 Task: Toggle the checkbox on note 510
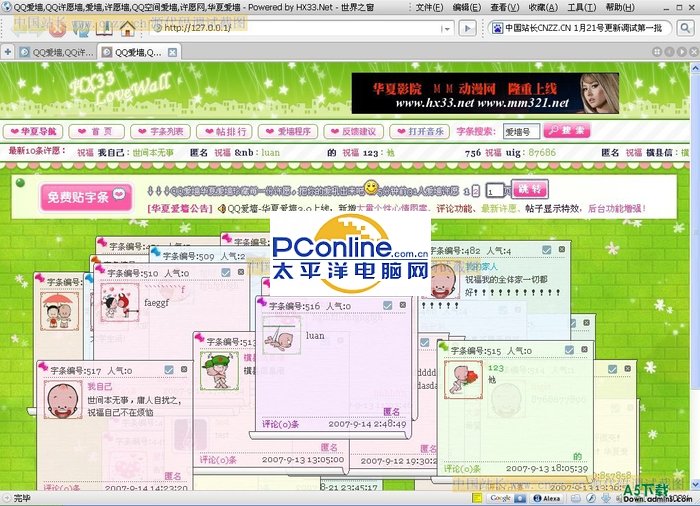[226, 272]
